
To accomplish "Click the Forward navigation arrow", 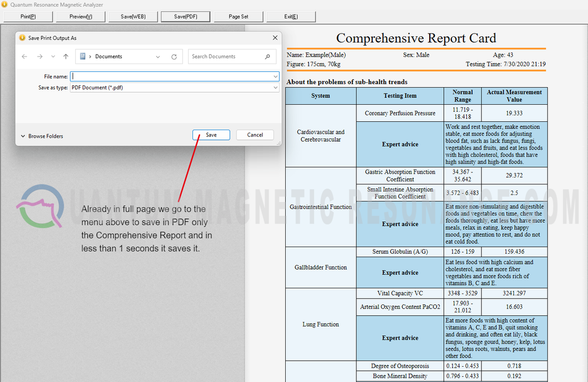I will pyautogui.click(x=39, y=57).
